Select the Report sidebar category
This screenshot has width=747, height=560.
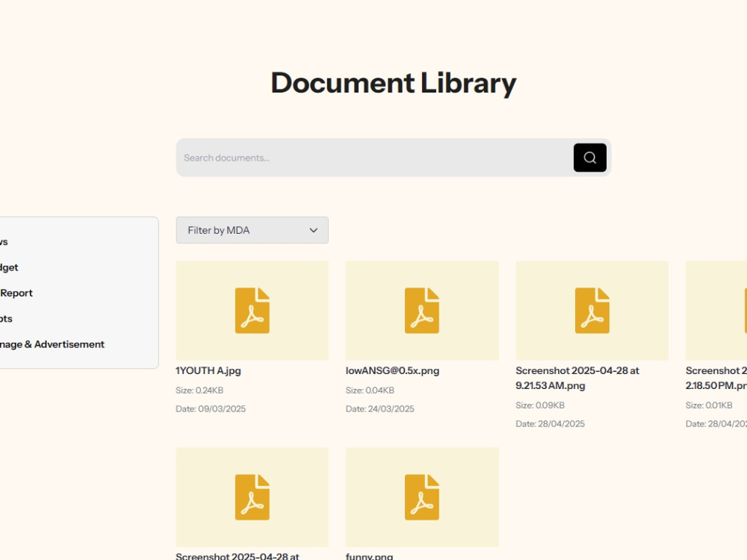click(x=16, y=293)
